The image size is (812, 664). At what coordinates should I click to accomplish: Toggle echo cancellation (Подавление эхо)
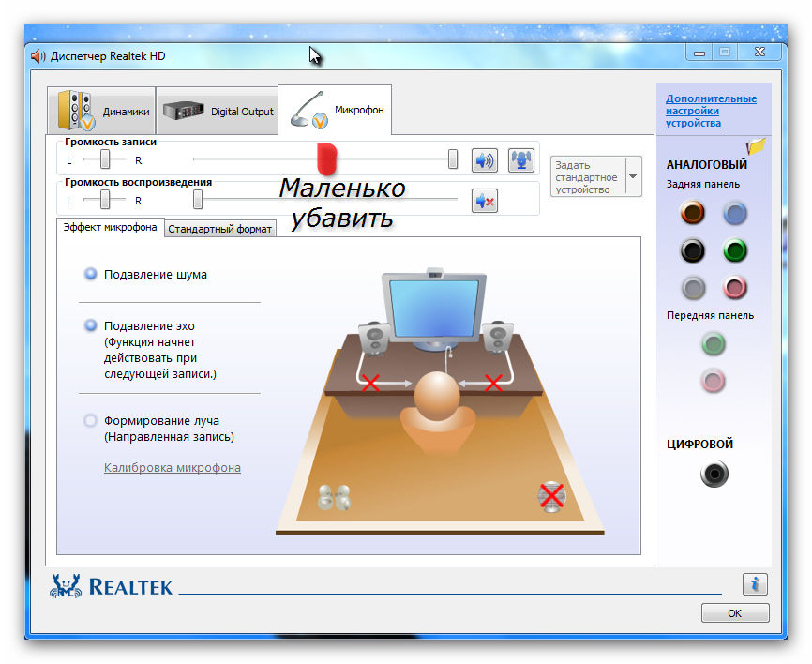[x=91, y=325]
